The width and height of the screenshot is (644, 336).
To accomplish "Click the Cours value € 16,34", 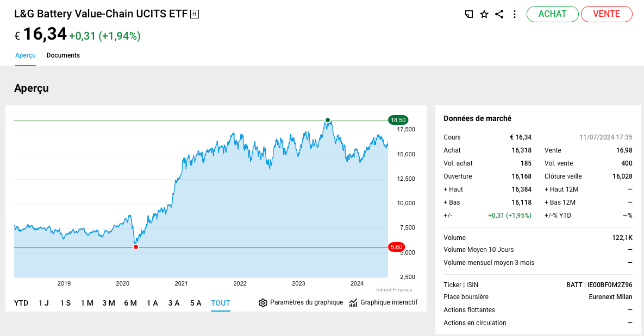I will (x=521, y=137).
